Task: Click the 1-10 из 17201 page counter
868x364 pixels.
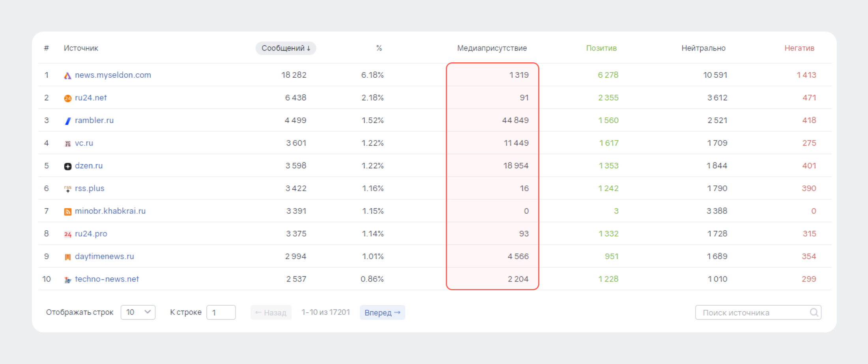Action: click(325, 312)
